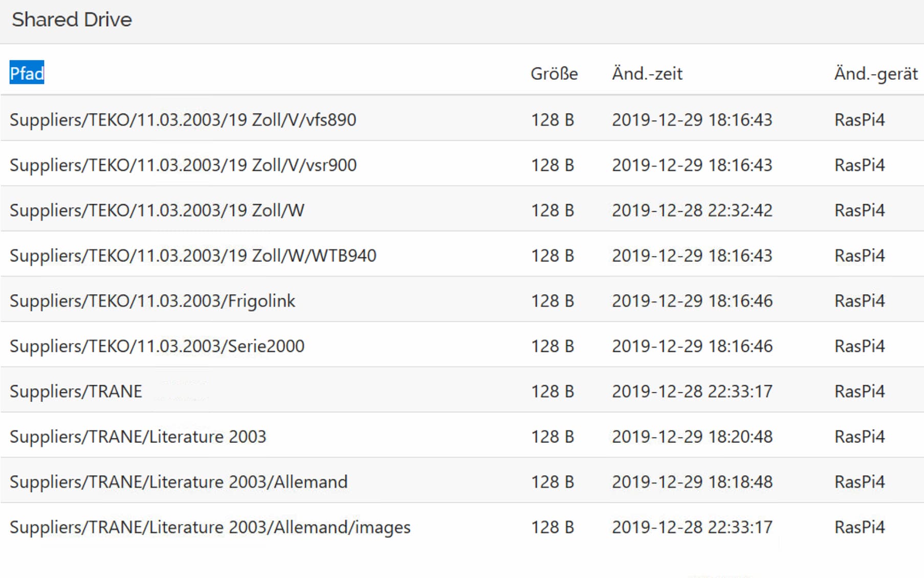This screenshot has width=924, height=578.
Task: Click 128 B size in Suppliers/TRANE row
Action: [x=553, y=391]
